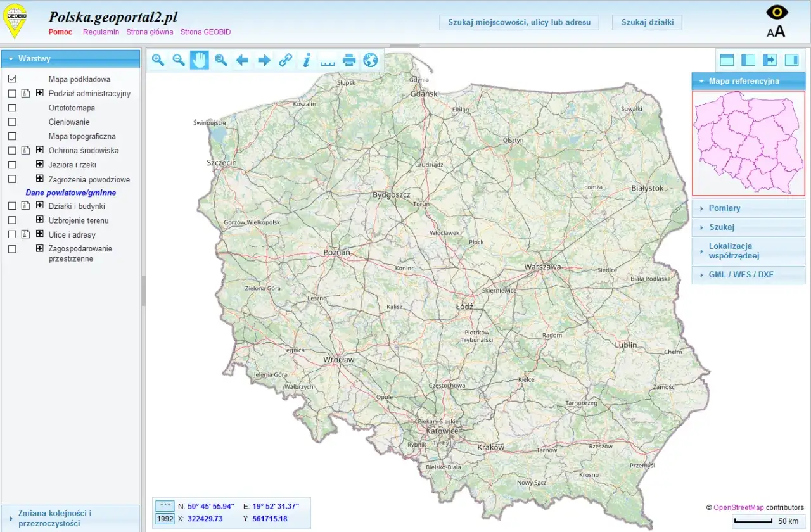811x532 pixels.
Task: Select the zoom-to-area magnifier tool
Action: click(x=221, y=60)
